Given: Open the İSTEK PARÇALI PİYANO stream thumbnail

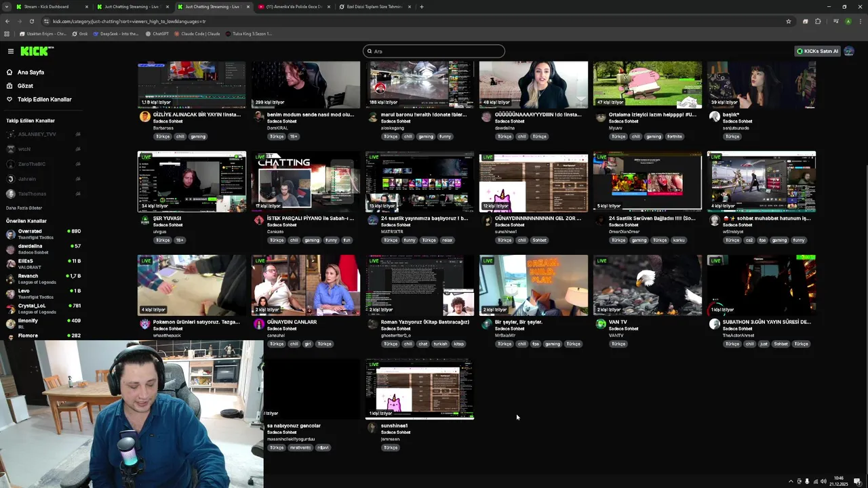Looking at the screenshot, I should coord(306,182).
